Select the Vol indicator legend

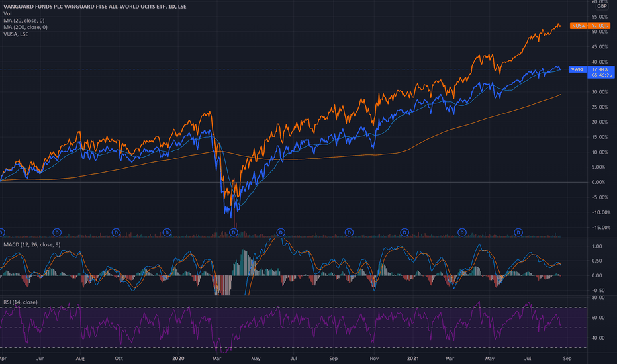pyautogui.click(x=7, y=13)
